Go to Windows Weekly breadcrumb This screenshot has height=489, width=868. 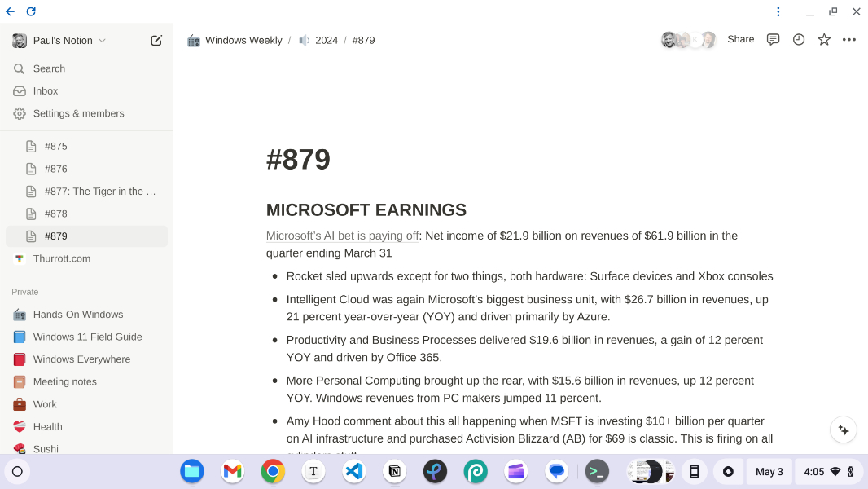tap(235, 41)
